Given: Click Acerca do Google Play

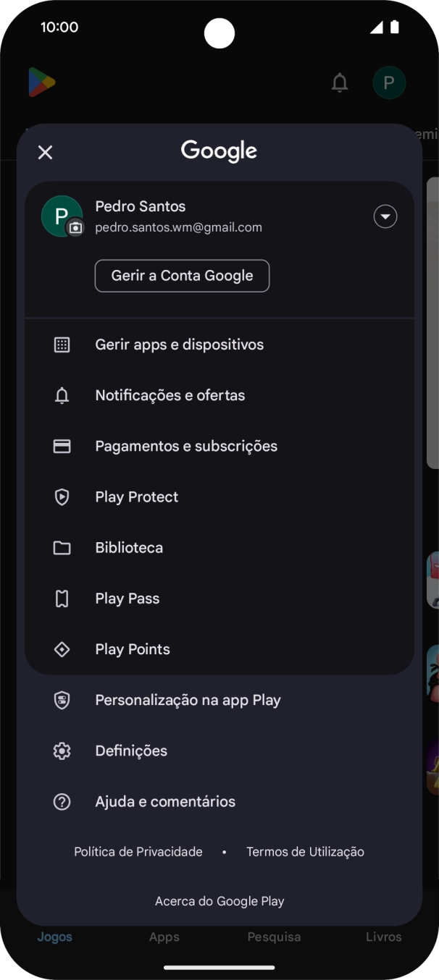Looking at the screenshot, I should point(219,901).
